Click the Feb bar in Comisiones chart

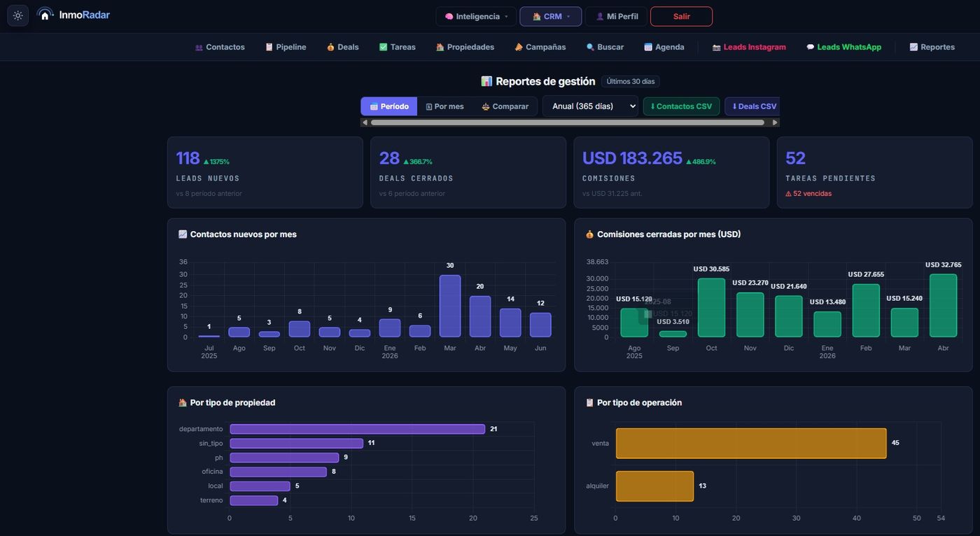pyautogui.click(x=866, y=311)
